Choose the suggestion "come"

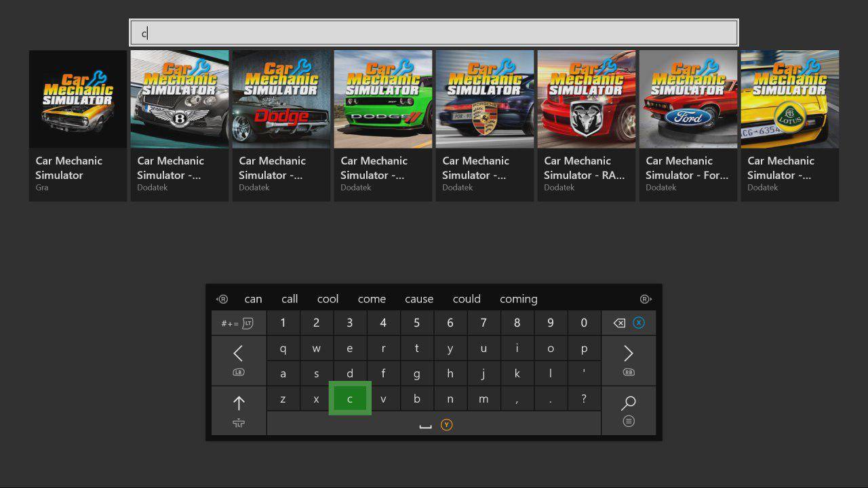point(372,299)
